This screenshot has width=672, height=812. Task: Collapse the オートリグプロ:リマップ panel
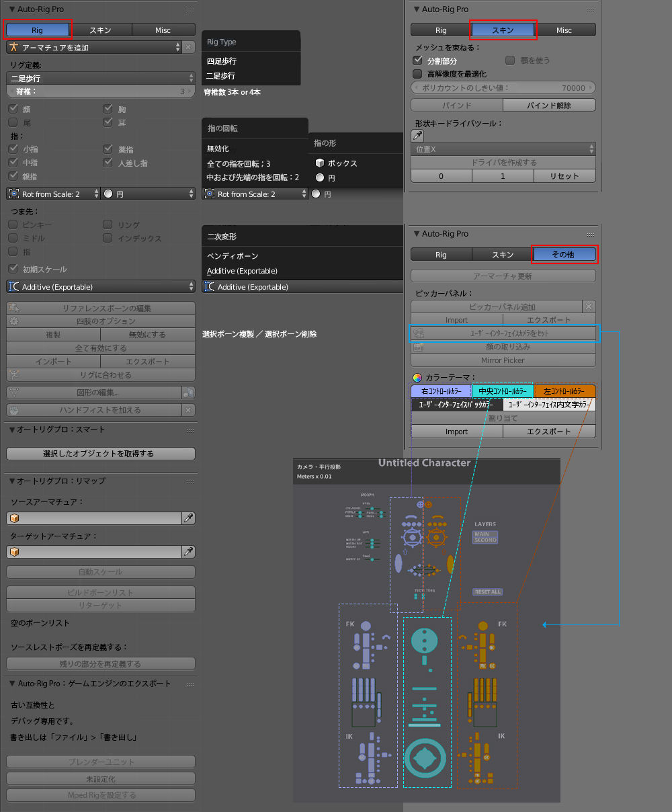tap(13, 481)
